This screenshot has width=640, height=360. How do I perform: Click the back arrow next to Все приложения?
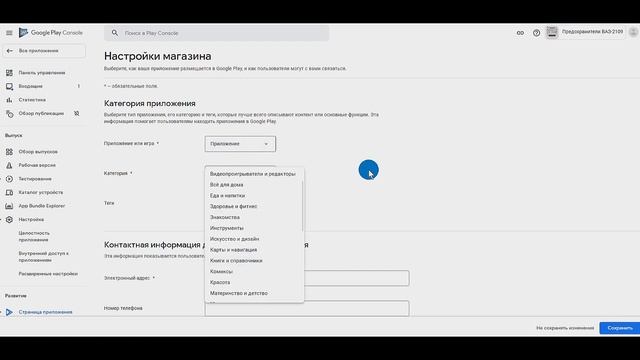pos(9,51)
